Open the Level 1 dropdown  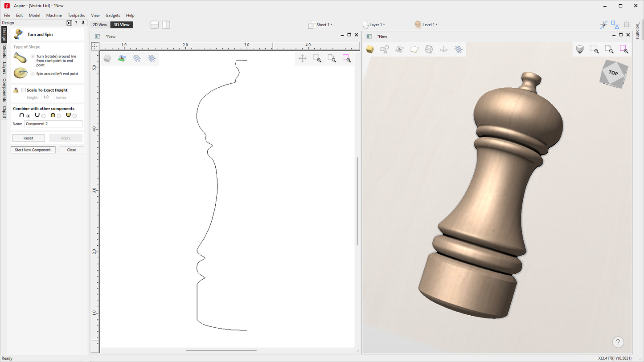426,25
